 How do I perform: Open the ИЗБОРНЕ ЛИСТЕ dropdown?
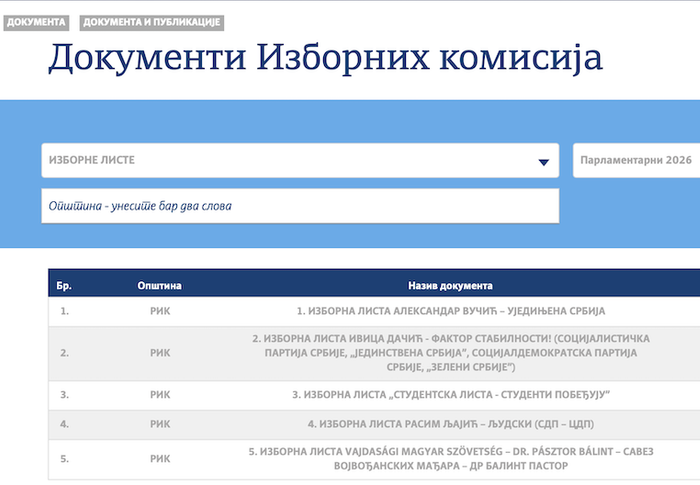pyautogui.click(x=300, y=160)
